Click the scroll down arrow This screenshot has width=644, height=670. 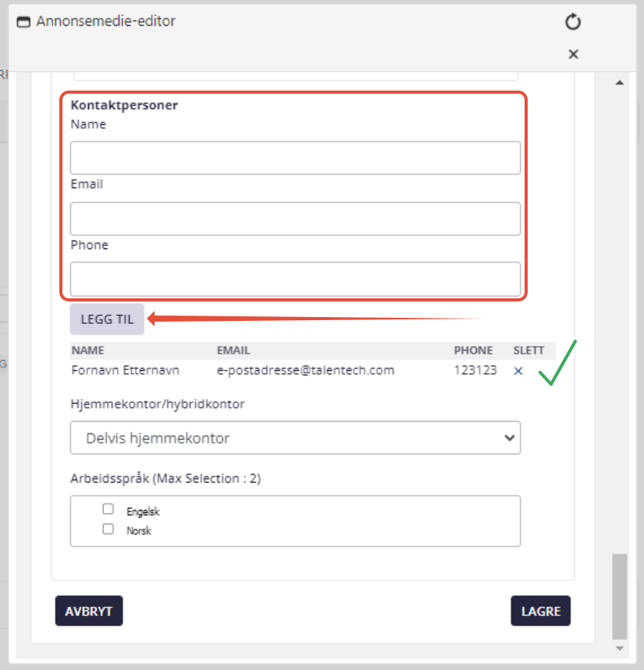click(x=620, y=649)
